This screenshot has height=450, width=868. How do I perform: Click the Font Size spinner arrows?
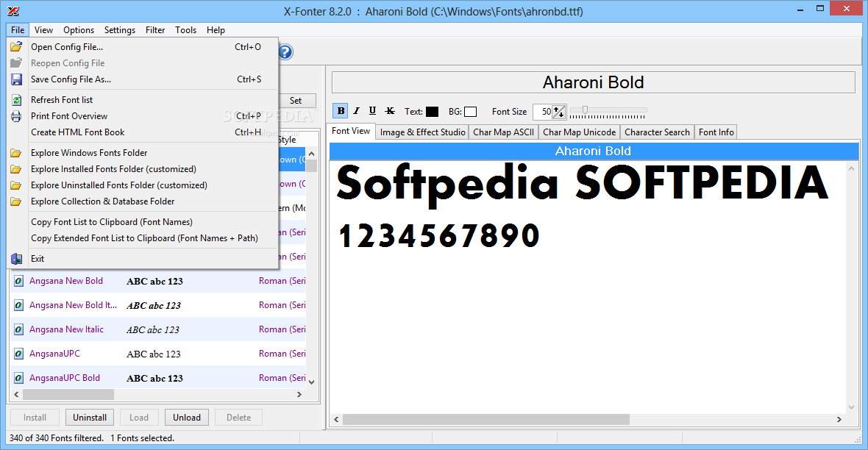558,112
